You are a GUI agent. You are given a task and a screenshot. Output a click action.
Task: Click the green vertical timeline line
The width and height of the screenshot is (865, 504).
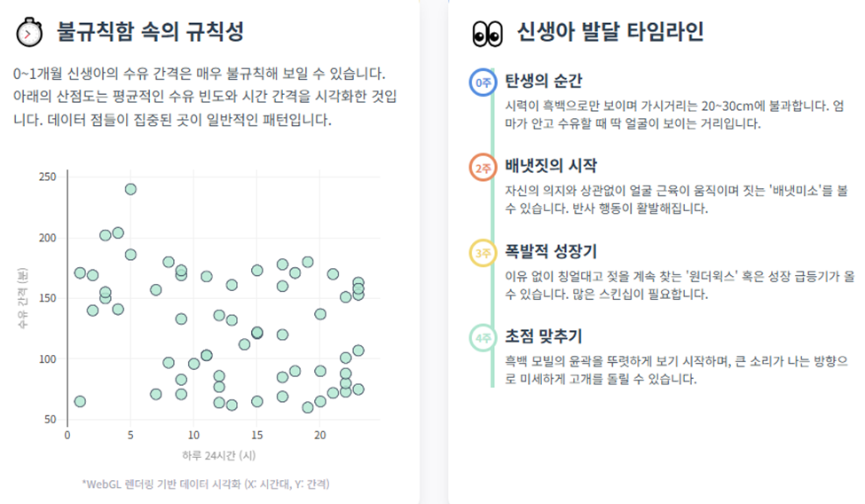492,228
